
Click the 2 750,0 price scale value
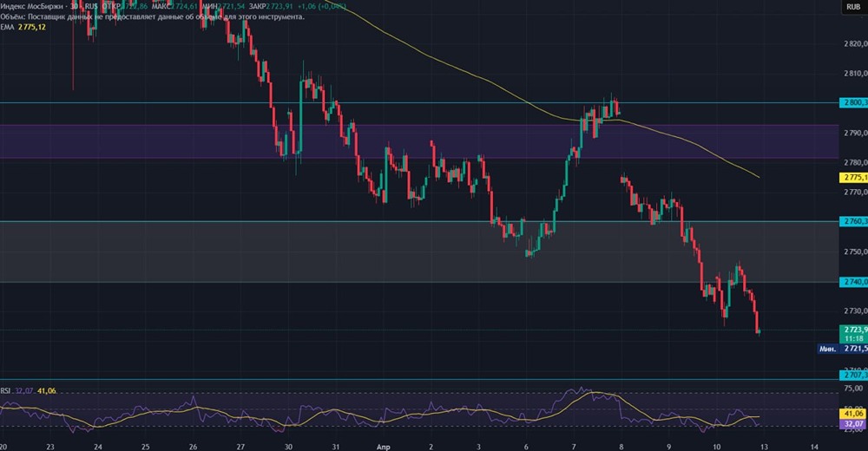click(x=856, y=252)
